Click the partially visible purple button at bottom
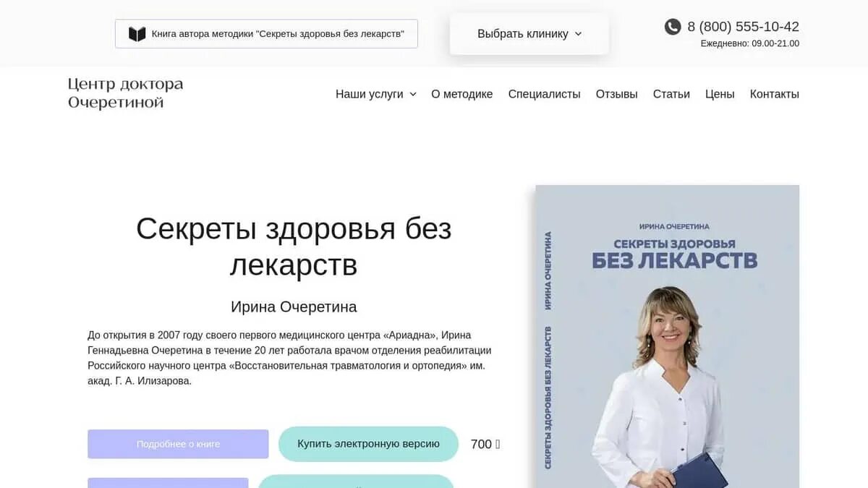 point(168,483)
